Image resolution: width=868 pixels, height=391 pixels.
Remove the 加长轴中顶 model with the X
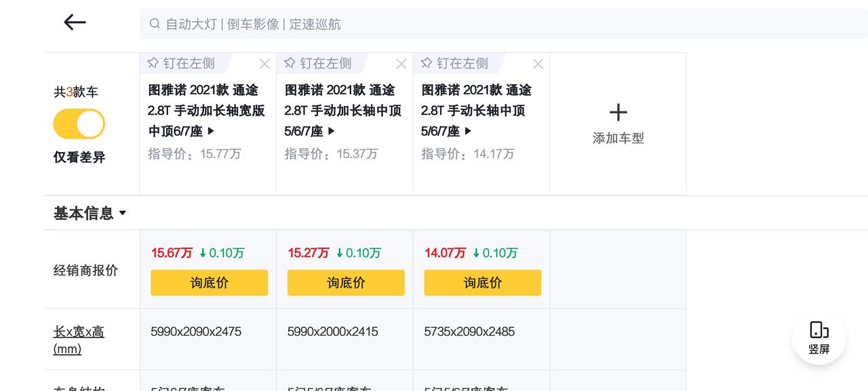point(401,64)
